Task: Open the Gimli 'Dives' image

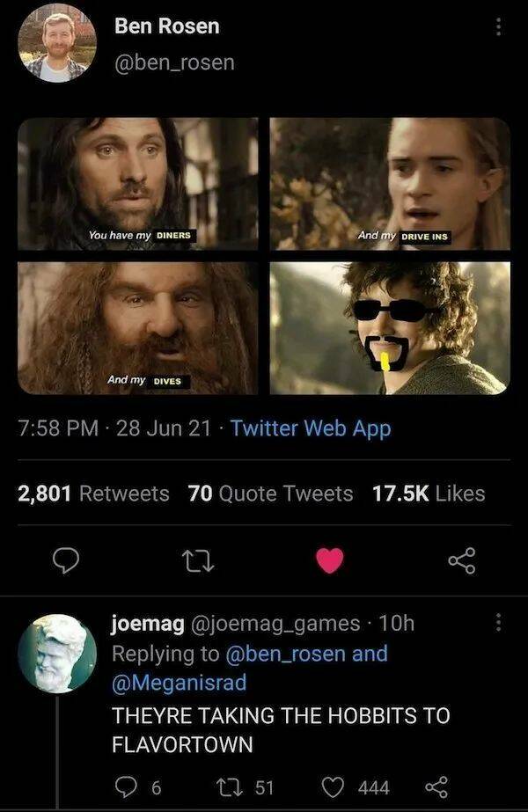Action: (137, 327)
